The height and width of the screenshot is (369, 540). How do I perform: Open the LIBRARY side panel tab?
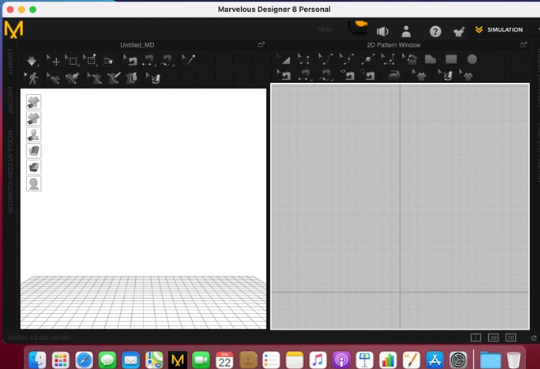(10, 62)
